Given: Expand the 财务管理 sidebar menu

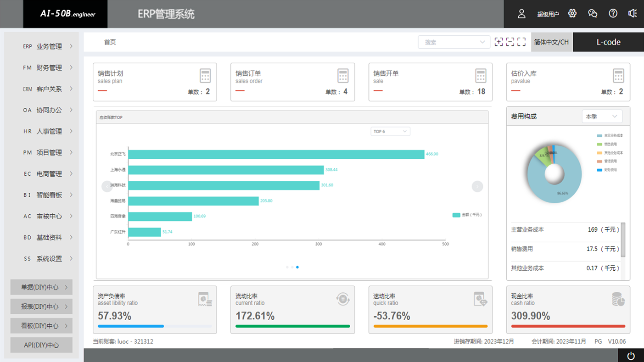Looking at the screenshot, I should (48, 67).
